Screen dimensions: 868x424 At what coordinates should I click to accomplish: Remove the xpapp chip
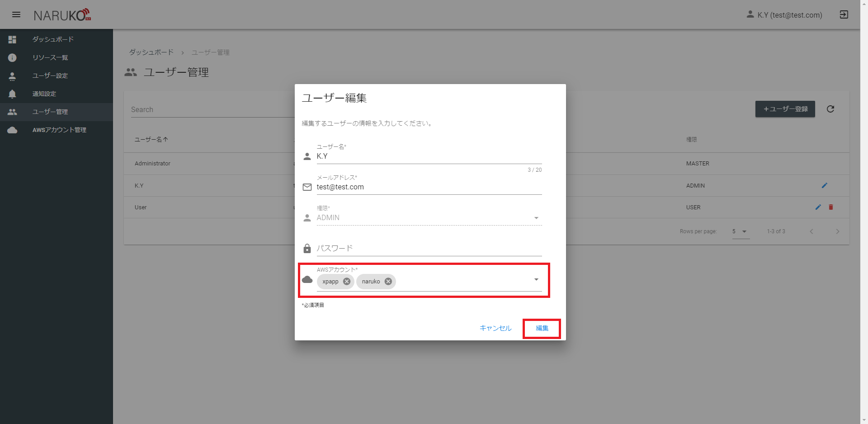point(347,281)
